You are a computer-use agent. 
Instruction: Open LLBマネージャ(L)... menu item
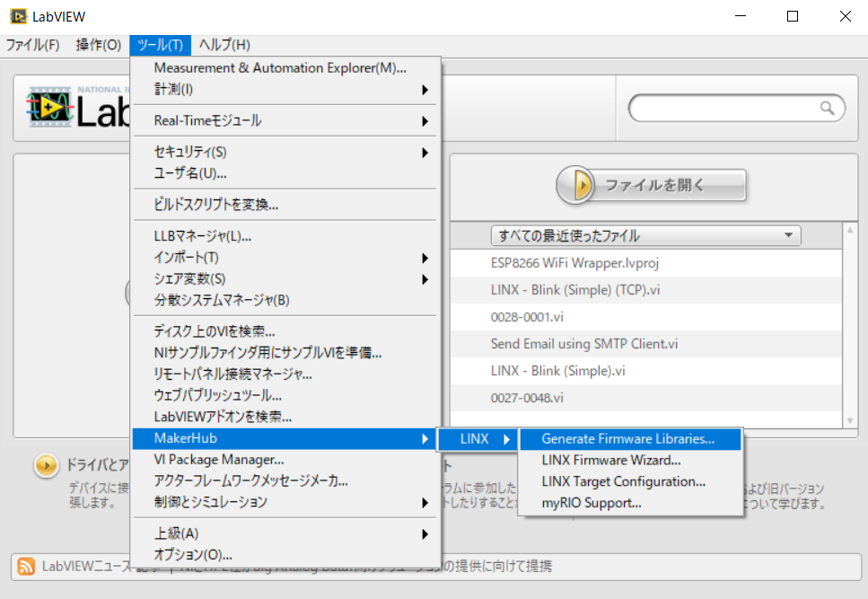pos(285,236)
